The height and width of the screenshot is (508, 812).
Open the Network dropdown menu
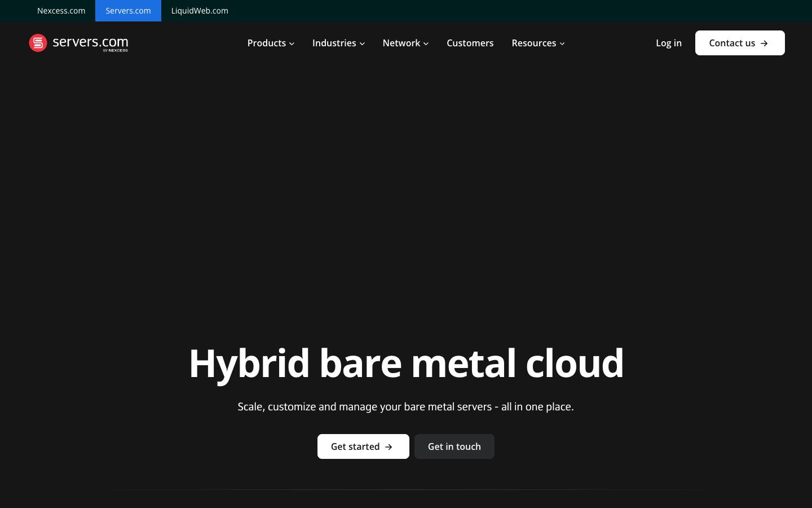tap(405, 43)
